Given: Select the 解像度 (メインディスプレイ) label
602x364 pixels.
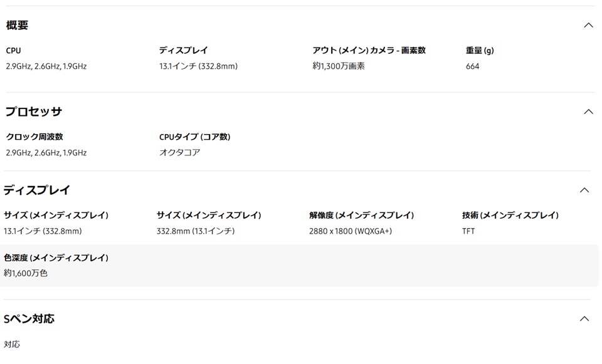Looking at the screenshot, I should click(361, 216).
